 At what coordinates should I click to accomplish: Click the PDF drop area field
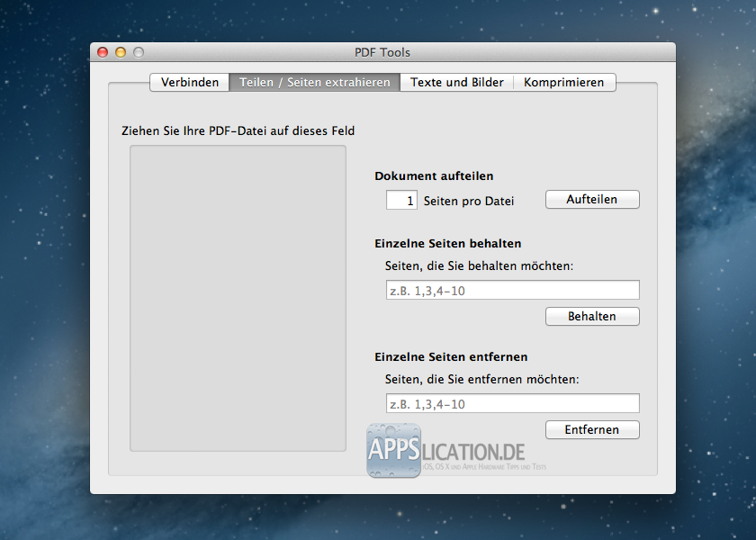click(x=238, y=299)
